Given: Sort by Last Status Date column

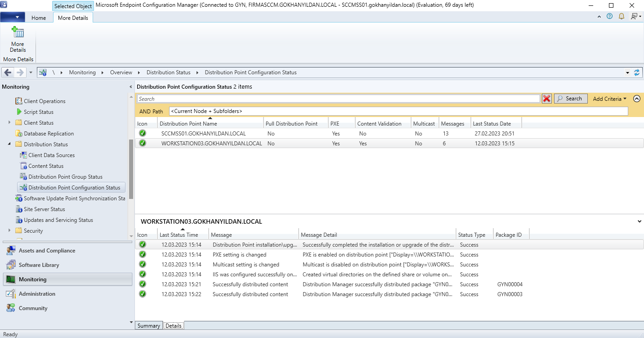Looking at the screenshot, I should [x=496, y=123].
